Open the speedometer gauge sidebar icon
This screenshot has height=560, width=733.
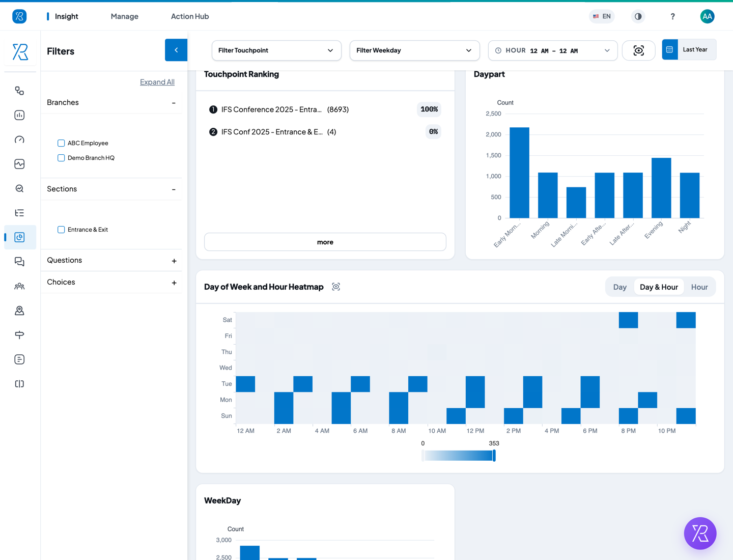tap(19, 139)
